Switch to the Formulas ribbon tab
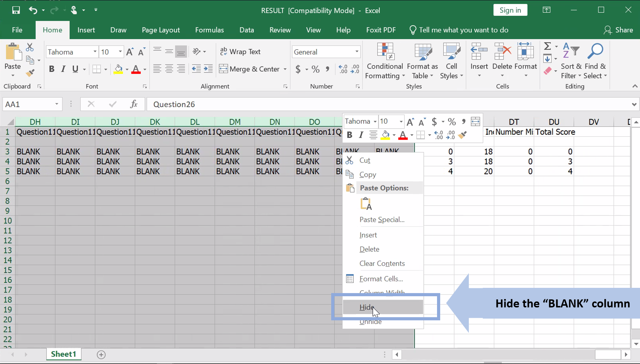The height and width of the screenshot is (364, 640). click(x=209, y=30)
